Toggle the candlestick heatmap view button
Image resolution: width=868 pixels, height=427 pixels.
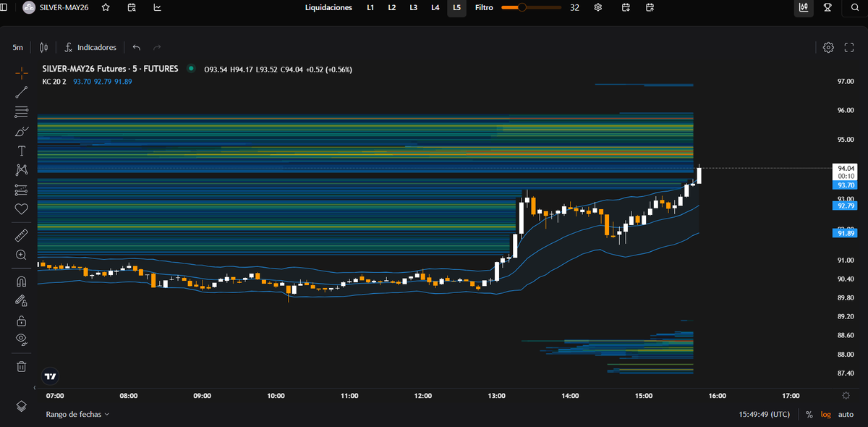click(803, 8)
